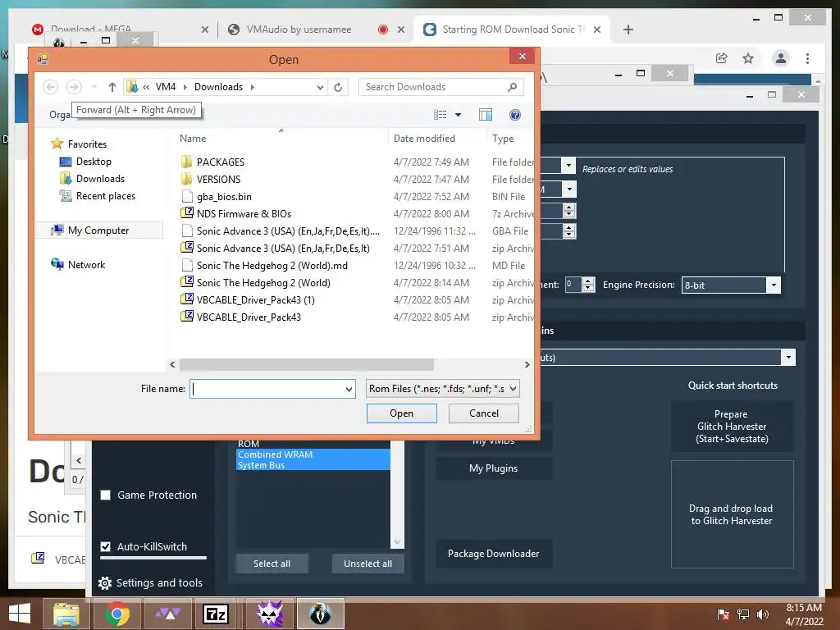Bookmark this page with star icon
The width and height of the screenshot is (840, 630).
coord(748,58)
